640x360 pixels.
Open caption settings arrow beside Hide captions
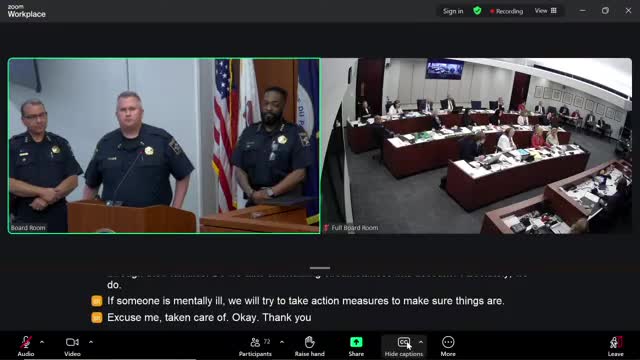point(421,342)
